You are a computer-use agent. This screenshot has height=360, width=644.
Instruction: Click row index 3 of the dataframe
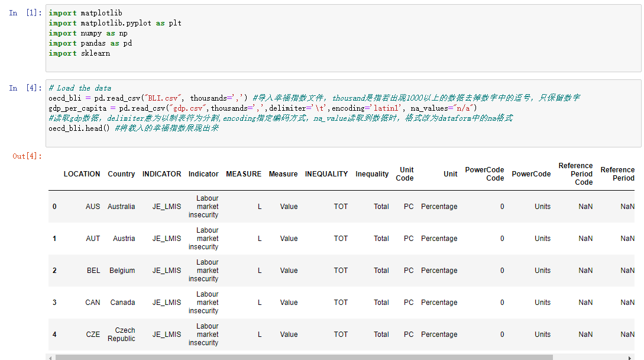pos(54,303)
